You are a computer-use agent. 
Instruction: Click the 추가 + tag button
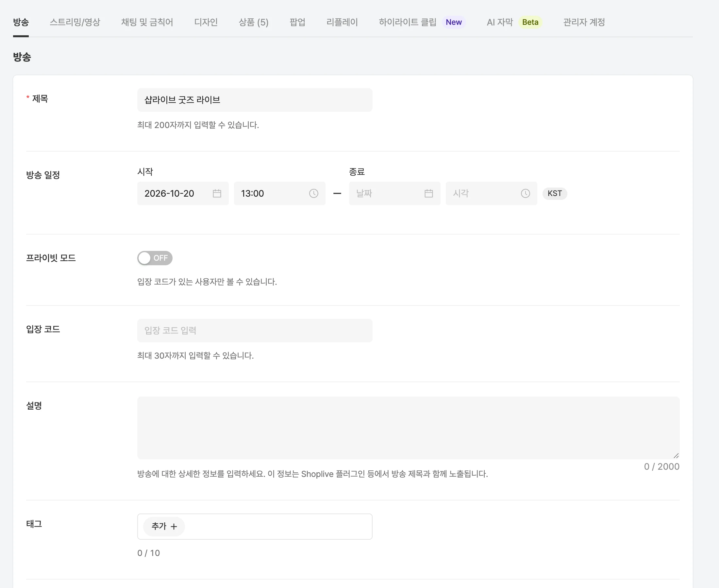coord(164,526)
